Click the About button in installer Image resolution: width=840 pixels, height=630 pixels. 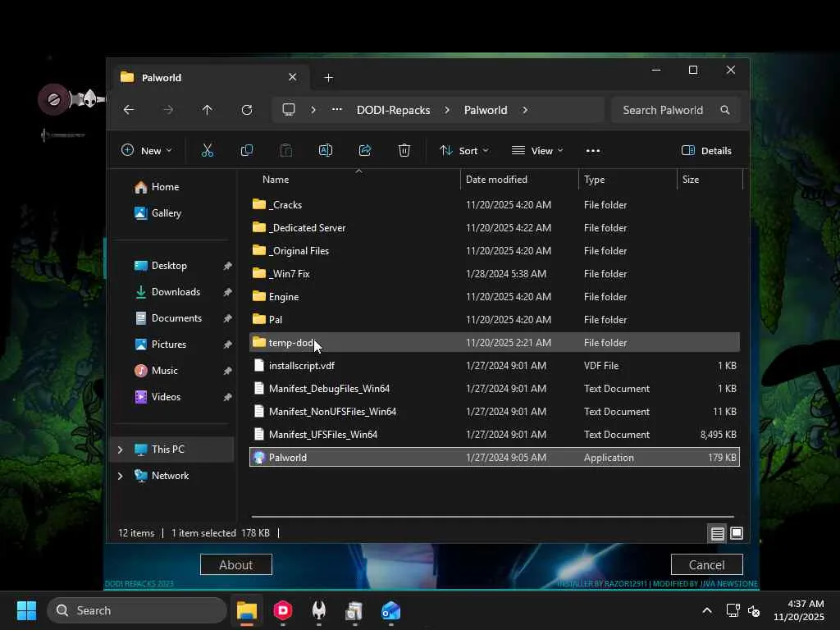click(x=235, y=564)
